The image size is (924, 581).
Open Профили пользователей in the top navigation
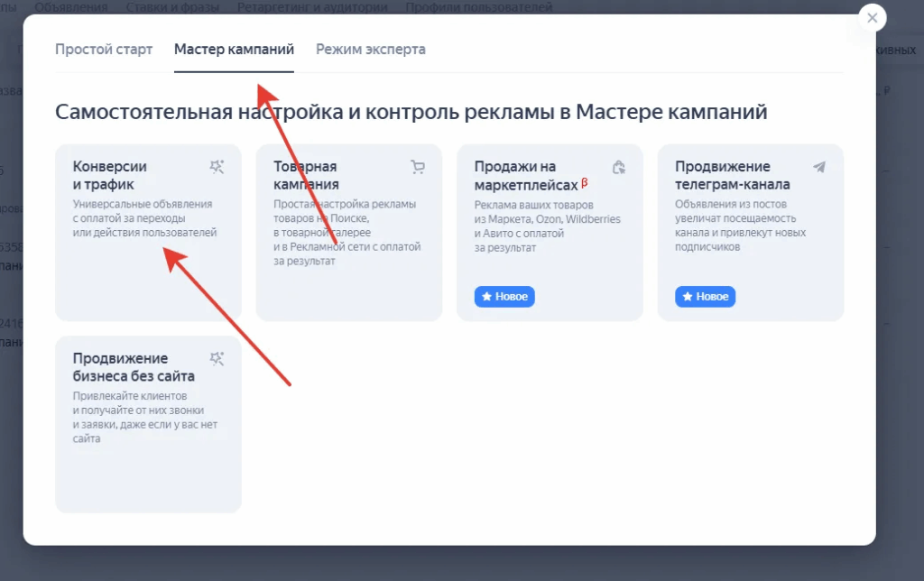(x=479, y=7)
